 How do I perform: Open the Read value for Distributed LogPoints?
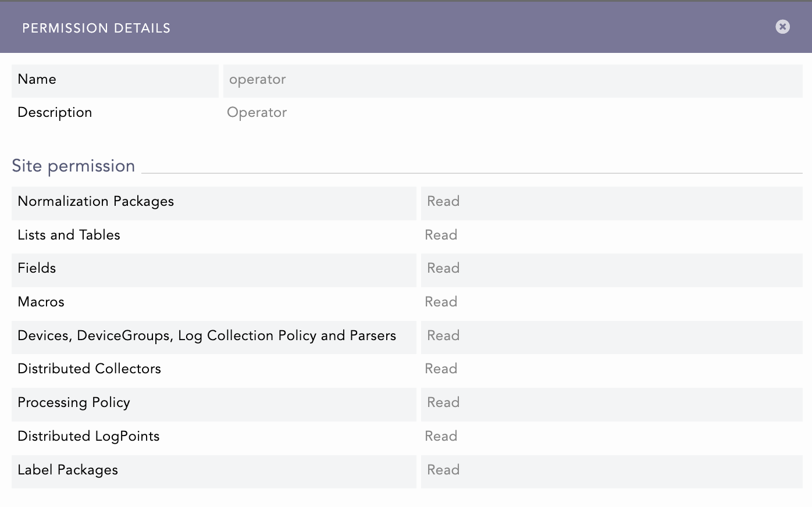pos(611,437)
